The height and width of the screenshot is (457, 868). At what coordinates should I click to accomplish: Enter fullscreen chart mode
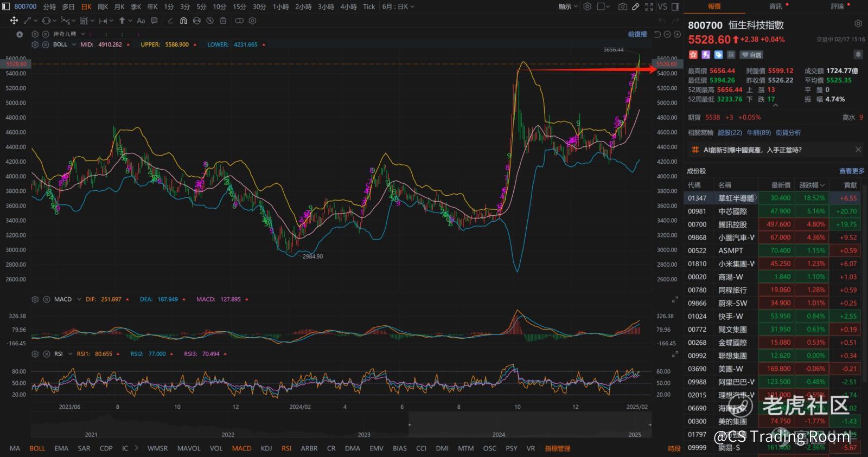pos(649,7)
